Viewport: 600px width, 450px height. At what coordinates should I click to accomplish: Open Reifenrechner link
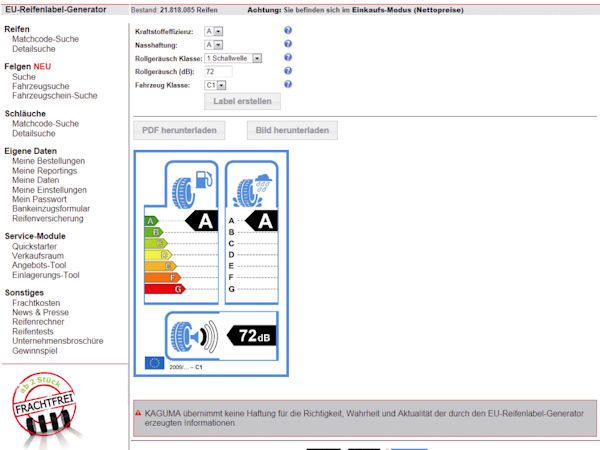point(38,322)
